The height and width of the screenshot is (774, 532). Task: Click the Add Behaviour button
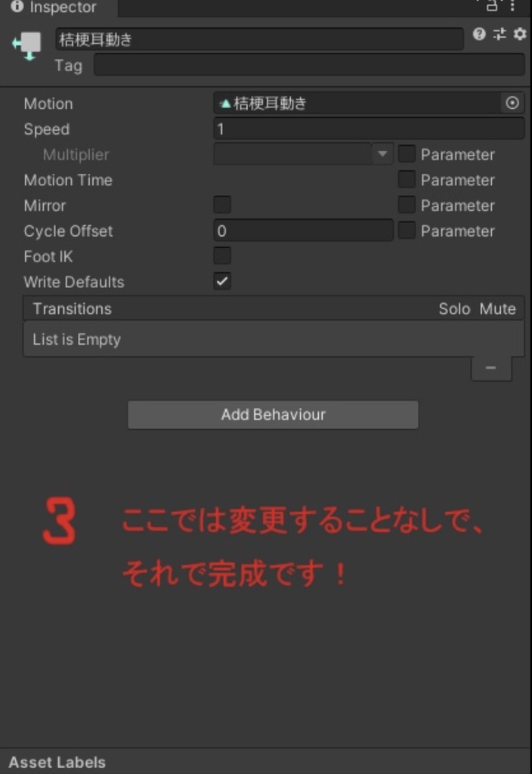tap(273, 414)
